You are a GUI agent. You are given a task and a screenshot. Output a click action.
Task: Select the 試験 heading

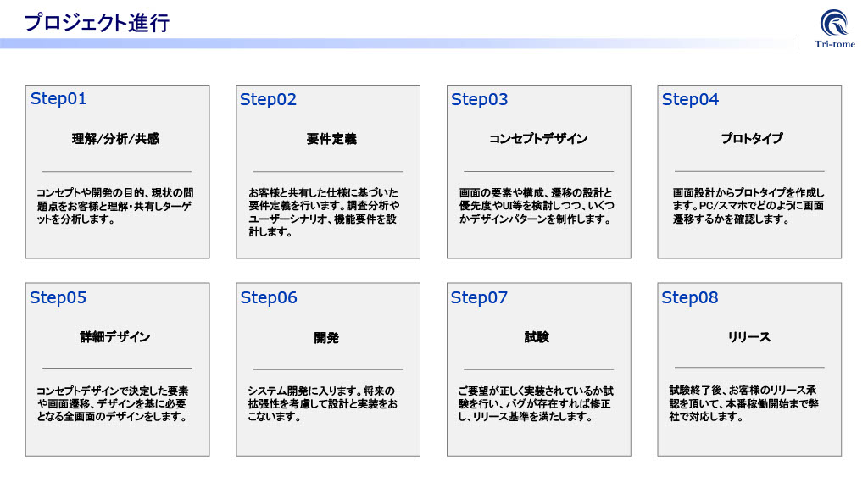[x=537, y=337]
